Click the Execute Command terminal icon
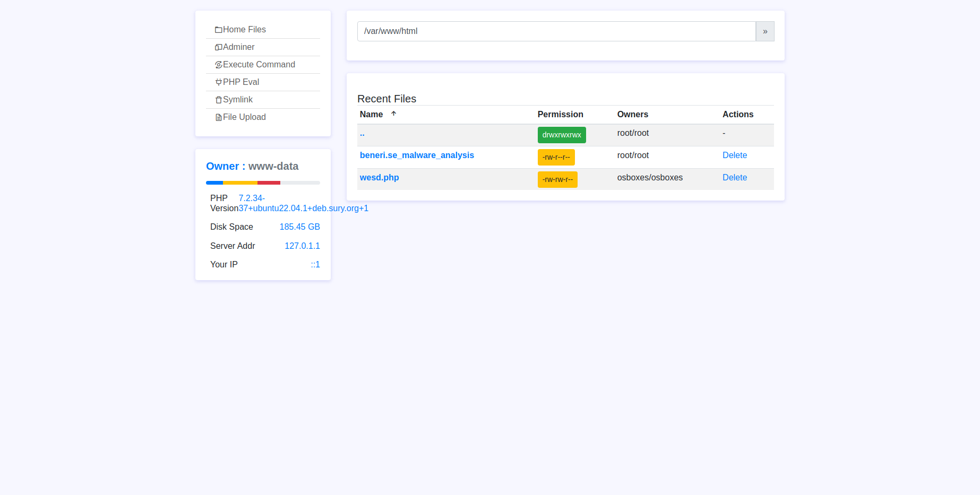The width and height of the screenshot is (980, 495). (x=218, y=65)
